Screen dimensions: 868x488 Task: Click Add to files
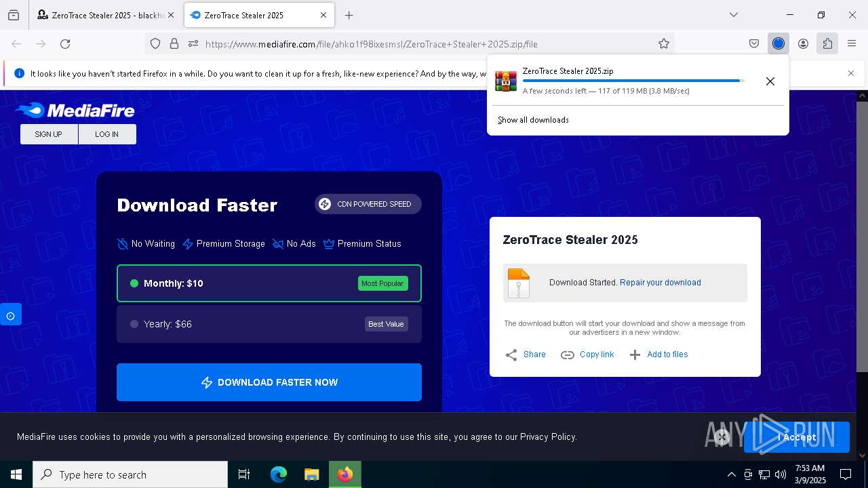pos(658,354)
